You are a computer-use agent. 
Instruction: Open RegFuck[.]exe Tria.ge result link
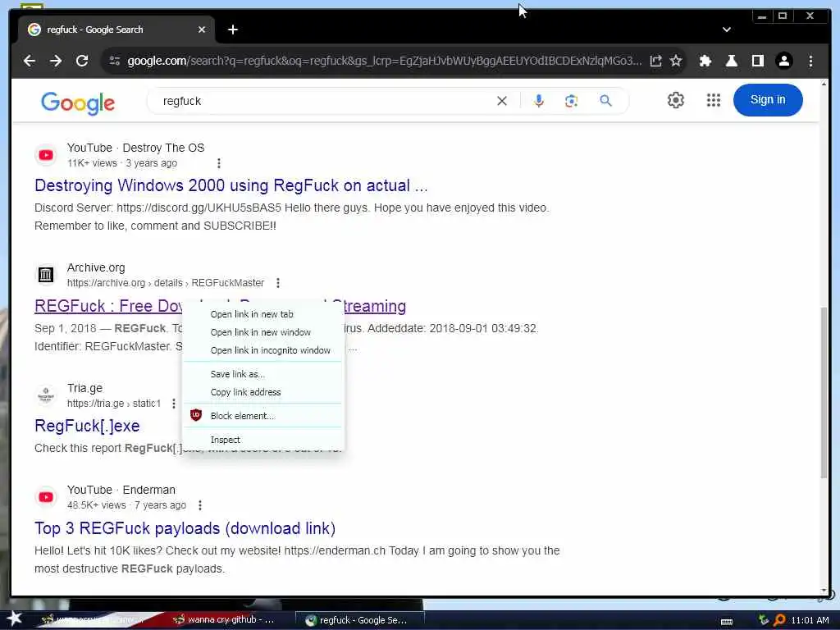pyautogui.click(x=87, y=426)
